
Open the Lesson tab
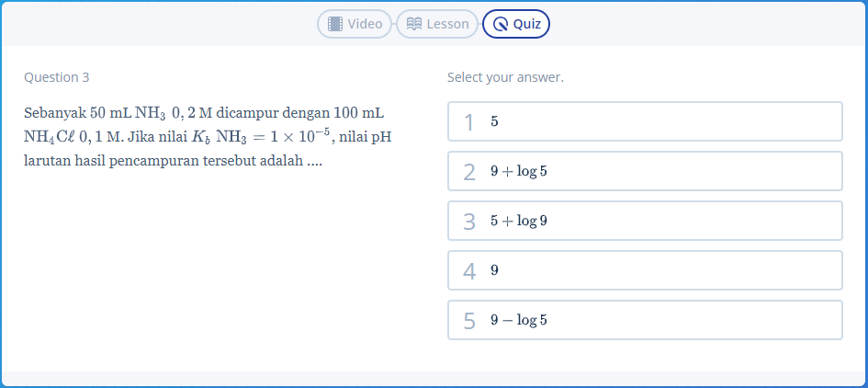[x=437, y=24]
